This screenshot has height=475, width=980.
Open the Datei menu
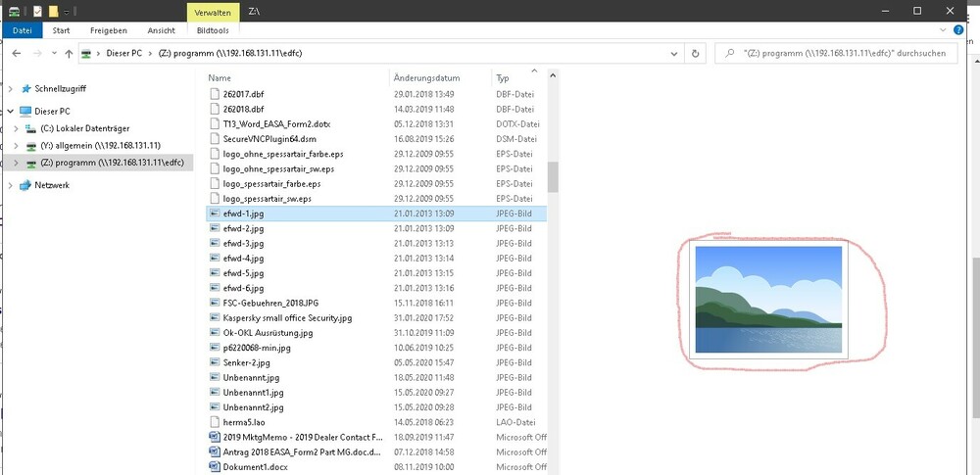point(22,30)
